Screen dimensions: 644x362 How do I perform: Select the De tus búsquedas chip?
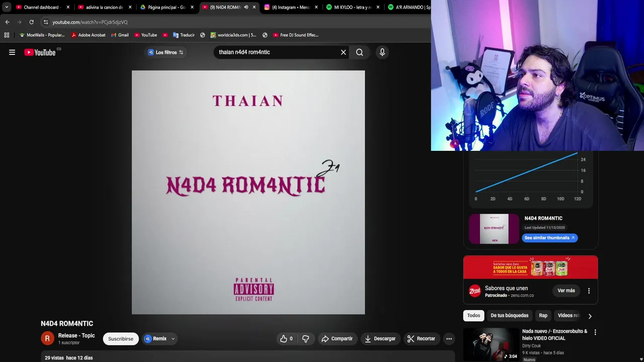509,315
